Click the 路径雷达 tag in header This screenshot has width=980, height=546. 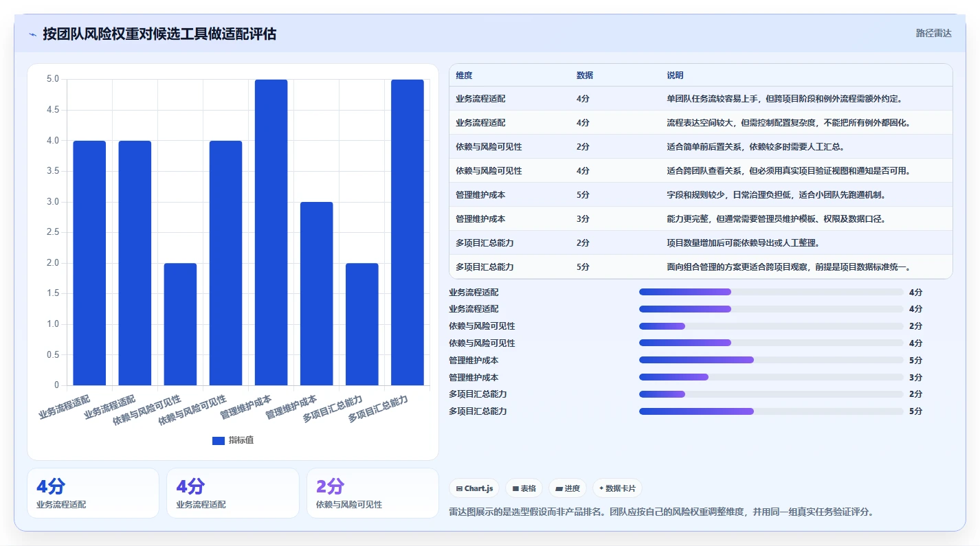pyautogui.click(x=933, y=33)
